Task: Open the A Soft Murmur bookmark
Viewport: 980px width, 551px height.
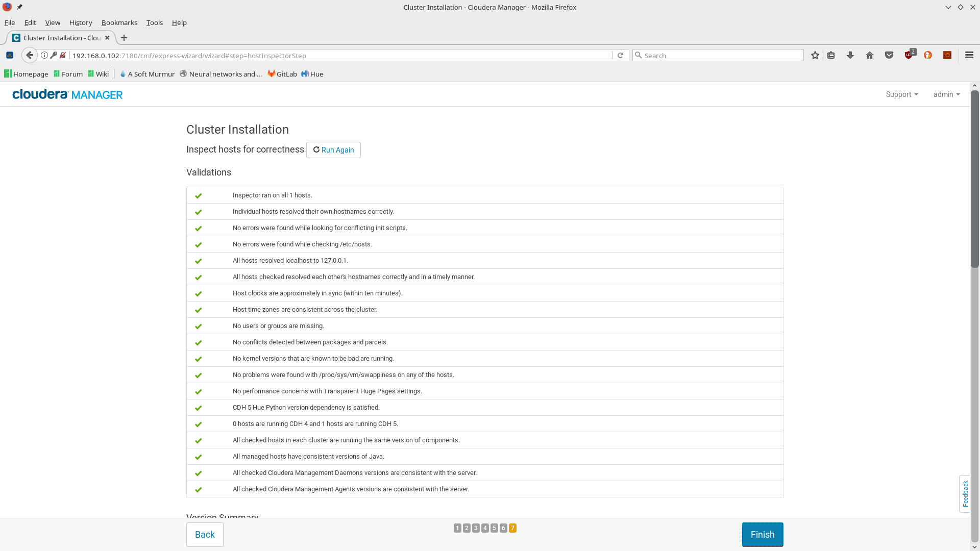Action: pos(147,74)
